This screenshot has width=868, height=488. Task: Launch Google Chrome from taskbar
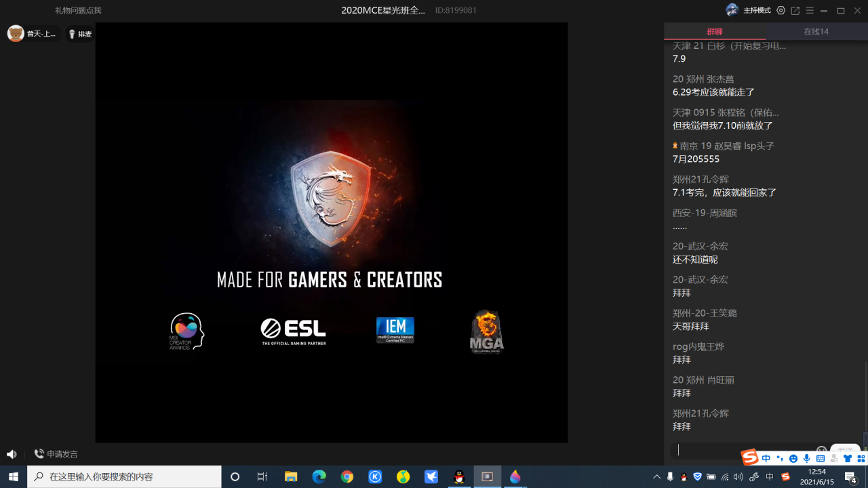[x=347, y=476]
